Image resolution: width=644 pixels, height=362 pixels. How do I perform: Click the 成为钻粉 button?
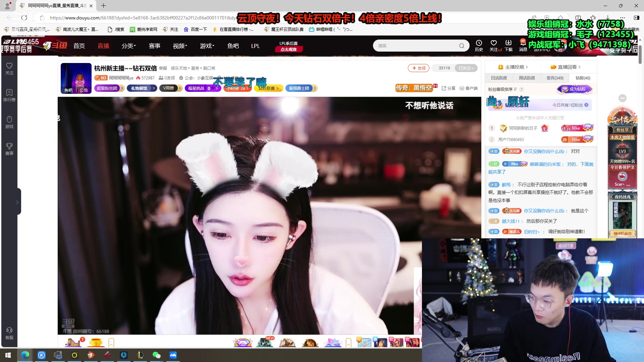tap(575, 89)
